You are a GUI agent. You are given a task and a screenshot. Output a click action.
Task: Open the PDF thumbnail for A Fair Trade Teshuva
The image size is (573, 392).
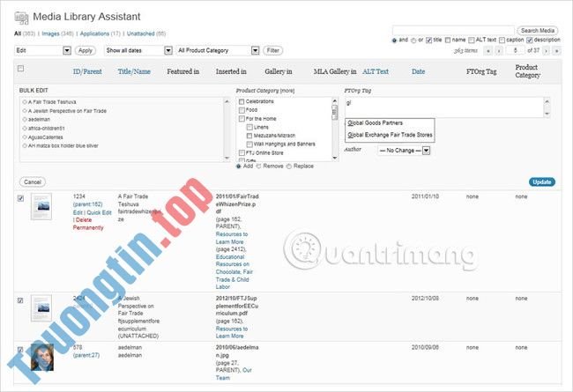tap(41, 207)
